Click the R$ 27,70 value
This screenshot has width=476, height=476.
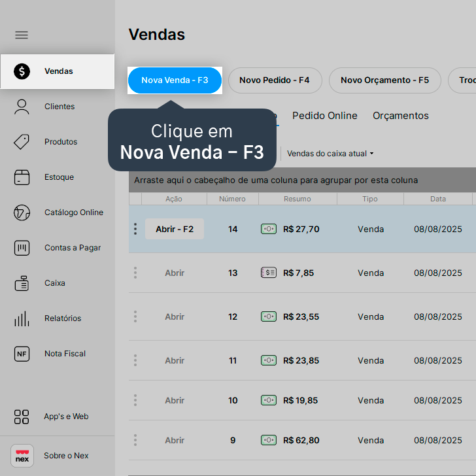(x=301, y=229)
